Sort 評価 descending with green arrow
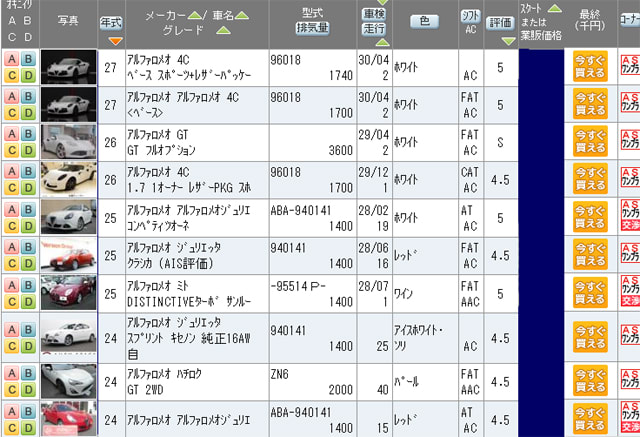640x437 pixels. click(x=509, y=41)
